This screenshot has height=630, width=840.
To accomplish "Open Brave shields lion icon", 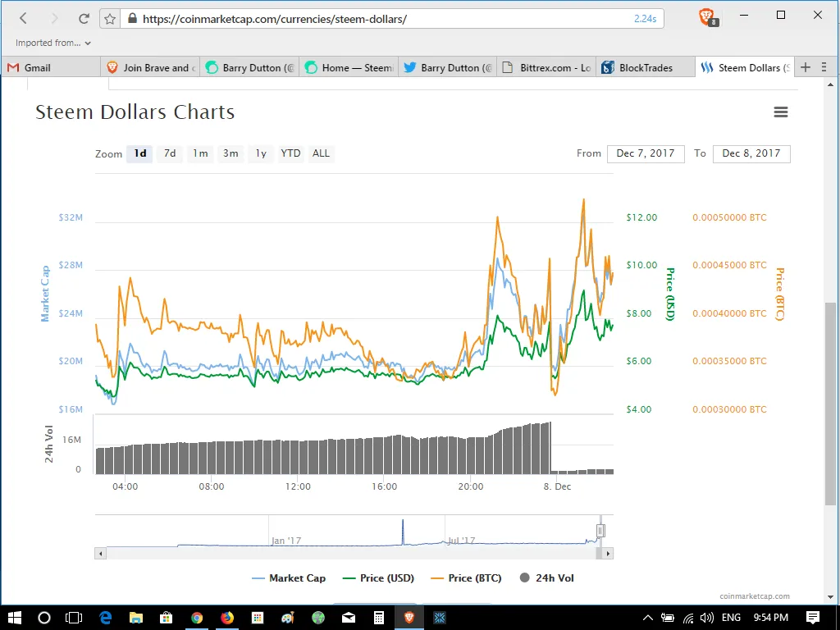I will point(707,18).
